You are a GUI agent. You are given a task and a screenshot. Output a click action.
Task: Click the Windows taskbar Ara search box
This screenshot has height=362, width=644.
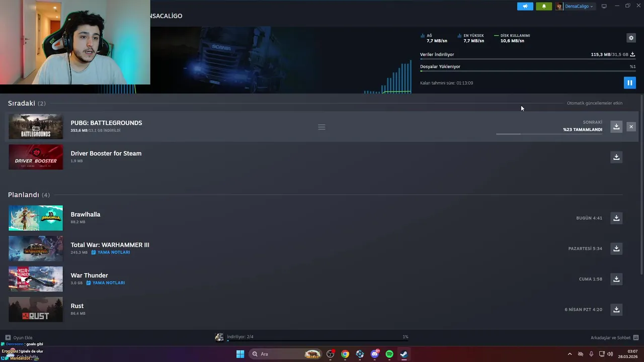coord(285,354)
